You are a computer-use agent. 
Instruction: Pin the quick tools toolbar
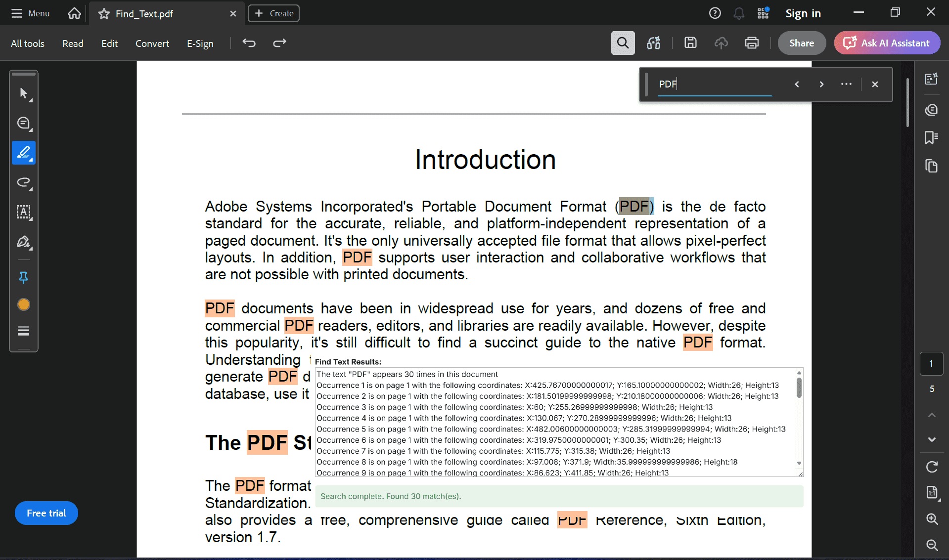(x=24, y=278)
